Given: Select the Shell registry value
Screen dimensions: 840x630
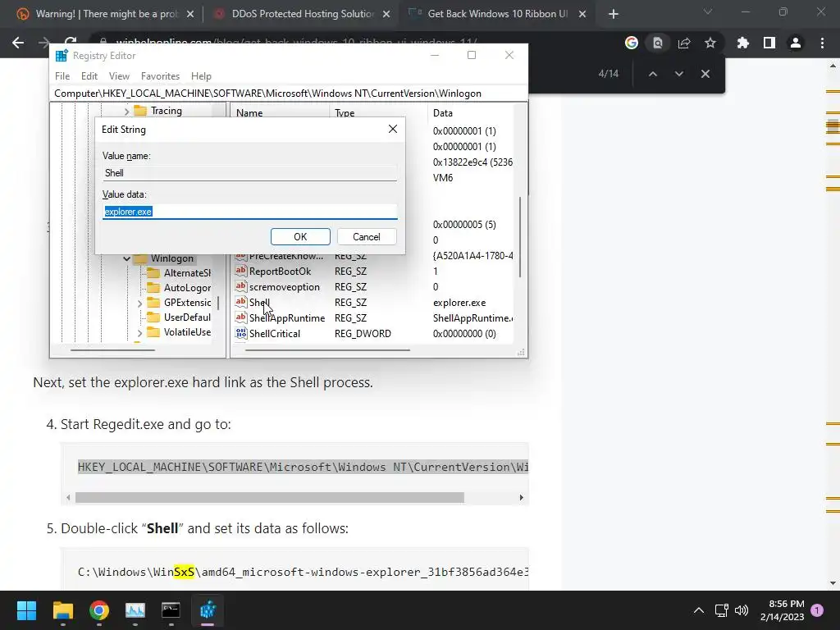Looking at the screenshot, I should 260,303.
